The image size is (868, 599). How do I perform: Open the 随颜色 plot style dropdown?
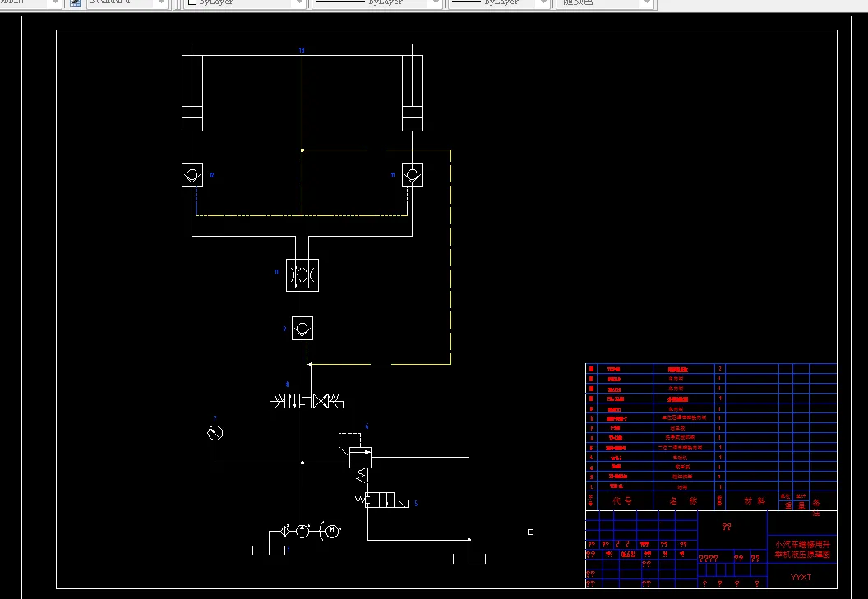pos(606,2)
